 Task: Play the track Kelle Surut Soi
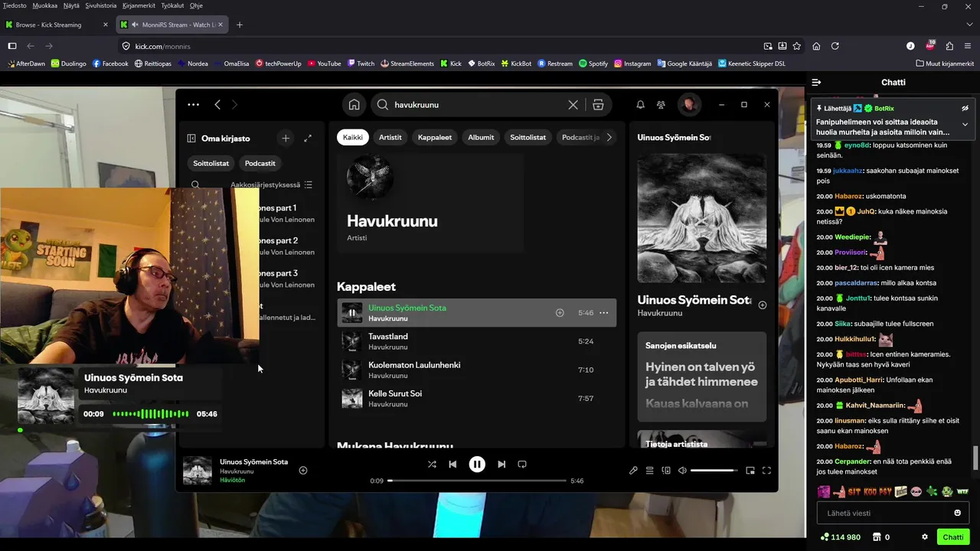(477, 398)
